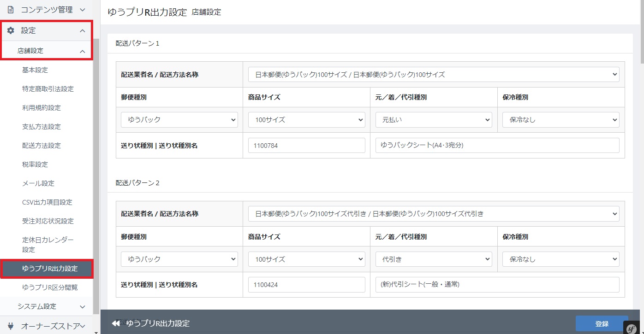
Task: Click ゆうプリR出力設定 back link in footer
Action: click(158, 323)
